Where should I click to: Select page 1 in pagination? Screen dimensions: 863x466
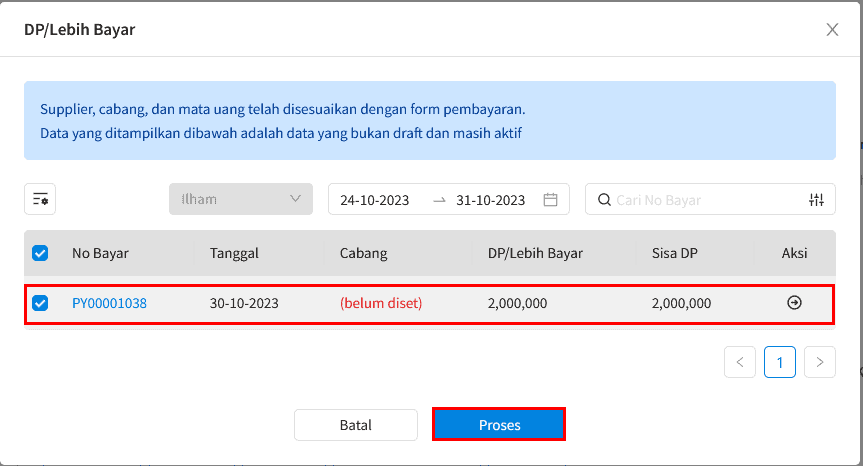pos(780,362)
